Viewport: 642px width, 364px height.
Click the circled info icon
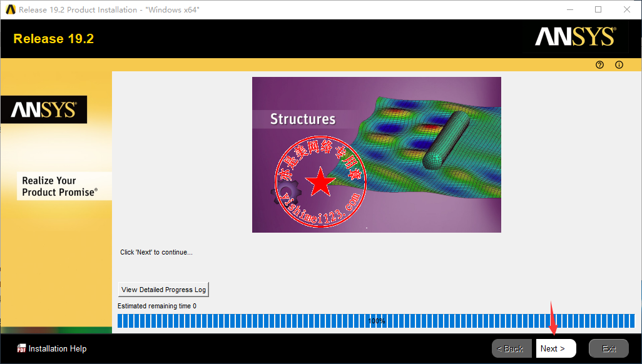click(x=619, y=64)
